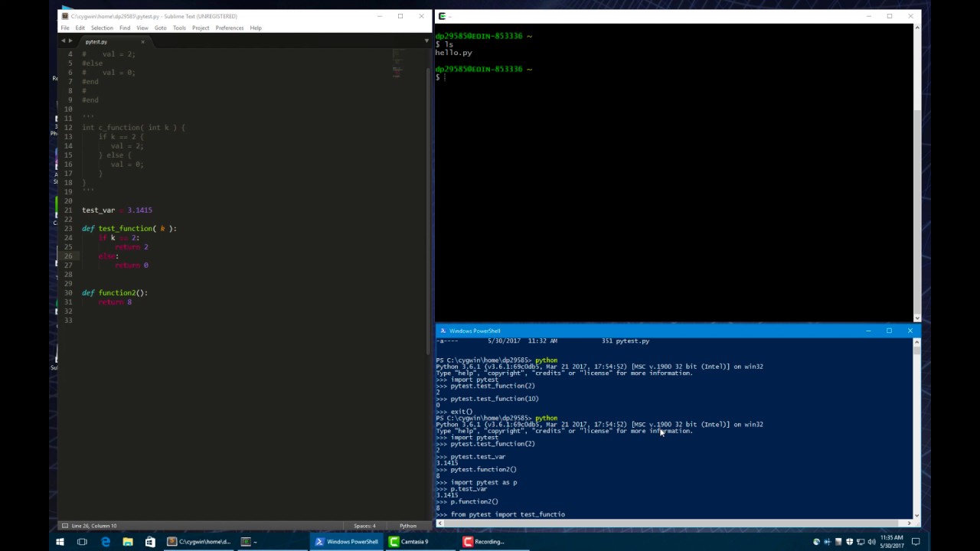Click the Cygwin terminal scrollbar down arrow
Image resolution: width=980 pixels, height=551 pixels.
[917, 318]
